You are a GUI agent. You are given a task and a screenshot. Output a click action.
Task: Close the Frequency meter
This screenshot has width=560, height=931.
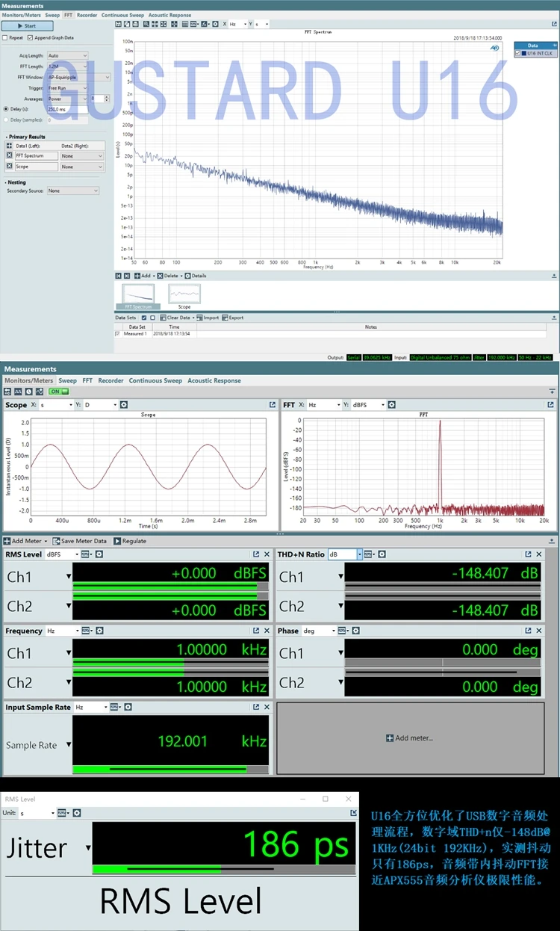click(x=267, y=631)
